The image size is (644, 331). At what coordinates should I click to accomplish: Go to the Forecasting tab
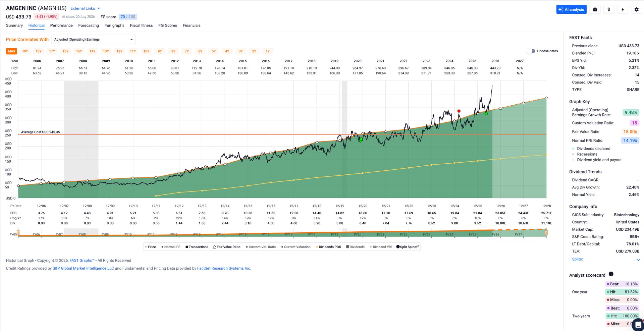pyautogui.click(x=89, y=25)
